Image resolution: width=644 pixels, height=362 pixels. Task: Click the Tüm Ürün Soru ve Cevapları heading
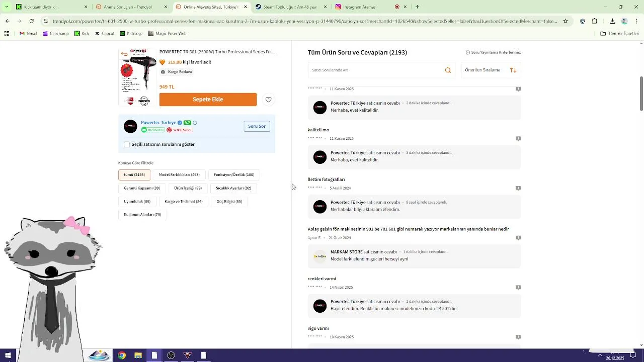tap(357, 52)
